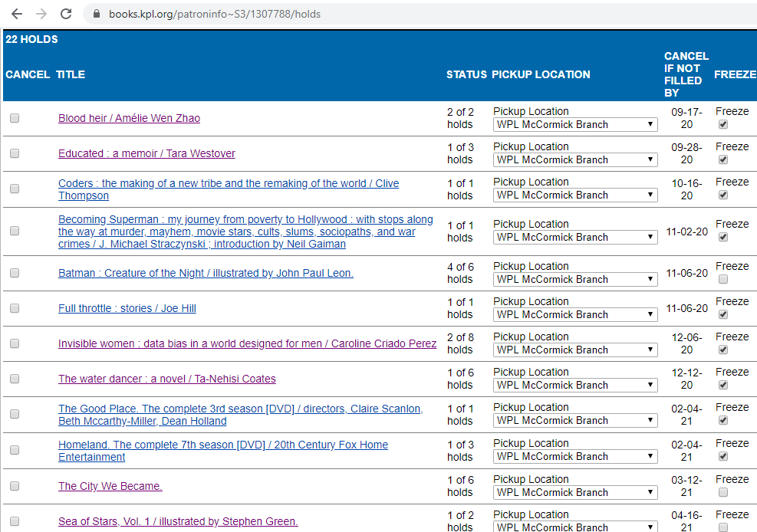
Task: Open The Good Place season 3 link
Action: pyautogui.click(x=240, y=408)
